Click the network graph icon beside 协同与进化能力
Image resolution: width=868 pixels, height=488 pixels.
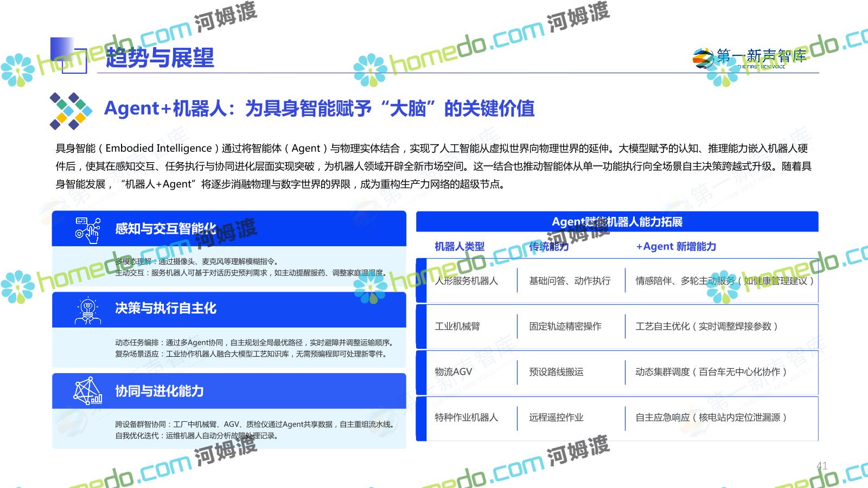(x=88, y=391)
